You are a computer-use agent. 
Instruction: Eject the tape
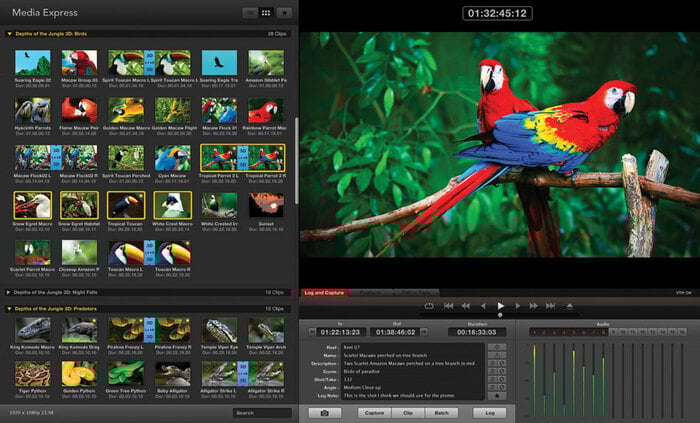pos(570,306)
